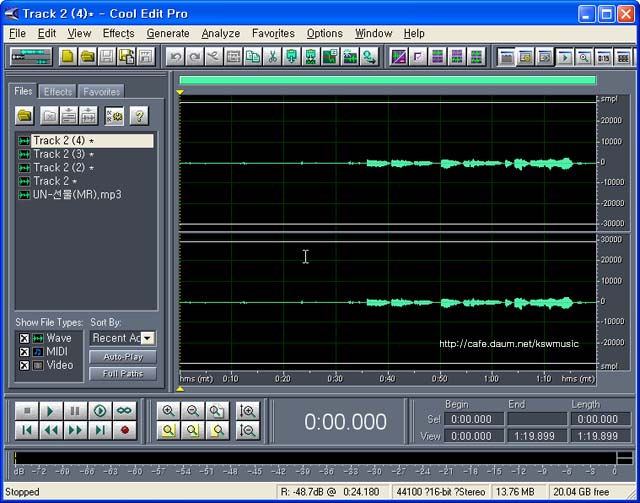
Task: Click the dB level meter bar
Action: [315, 458]
